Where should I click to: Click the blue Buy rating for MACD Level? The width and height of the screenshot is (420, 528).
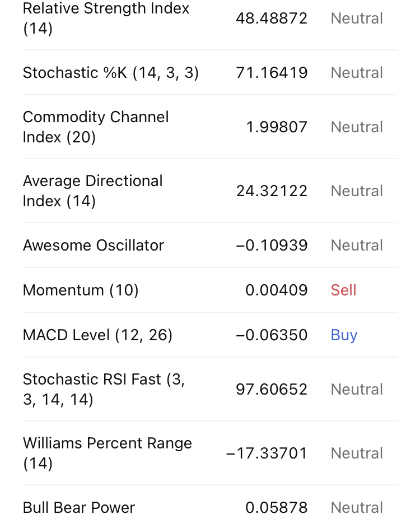(344, 335)
